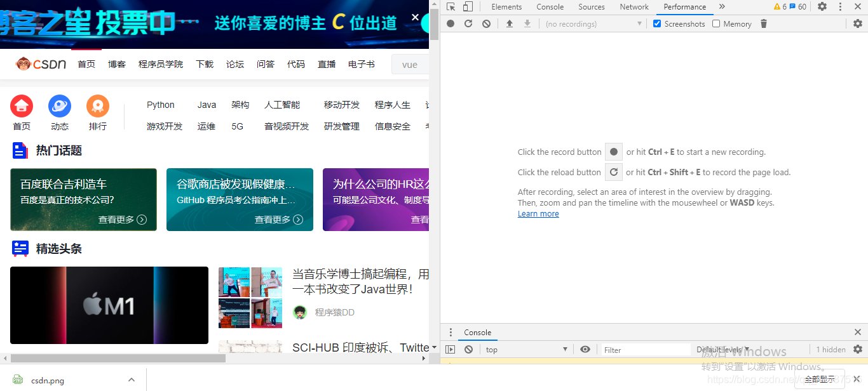Toggle the device toolbar icon
This screenshot has width=868, height=391.
468,7
